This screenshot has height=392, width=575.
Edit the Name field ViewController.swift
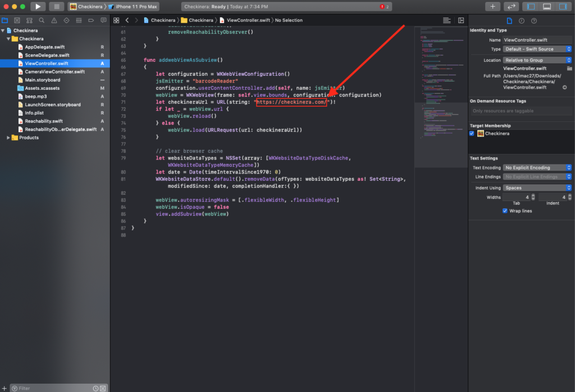537,40
